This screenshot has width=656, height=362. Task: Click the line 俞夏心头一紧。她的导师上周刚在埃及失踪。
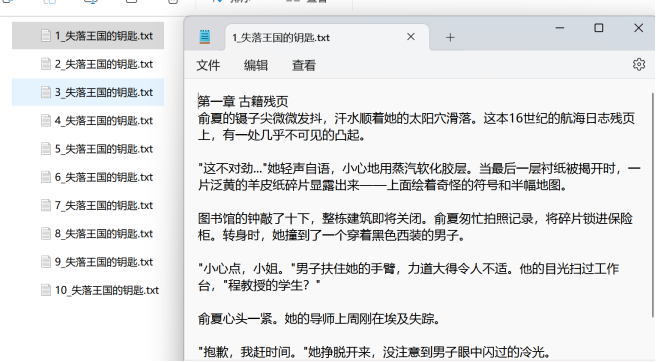click(x=319, y=319)
